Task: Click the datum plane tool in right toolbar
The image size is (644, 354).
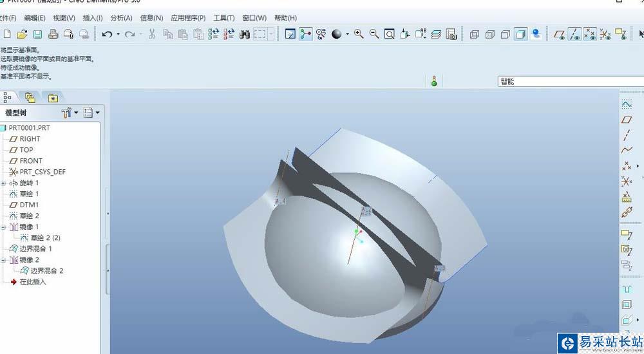Action: [x=627, y=120]
